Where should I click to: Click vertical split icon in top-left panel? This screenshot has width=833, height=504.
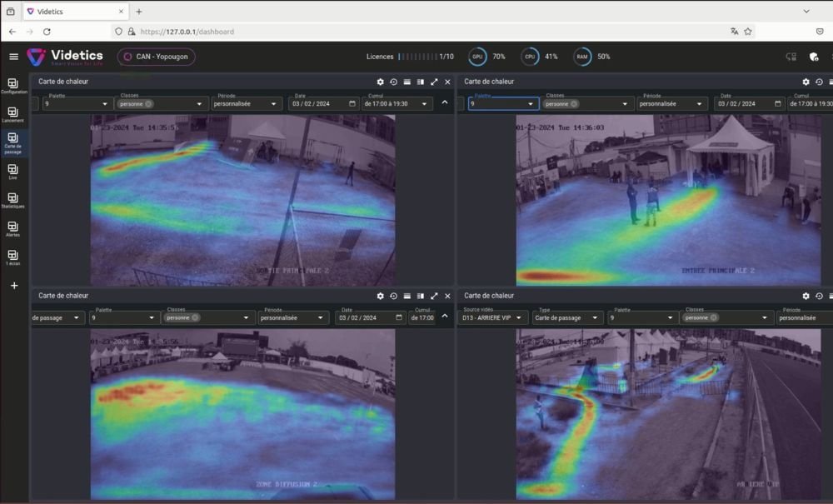tap(420, 82)
